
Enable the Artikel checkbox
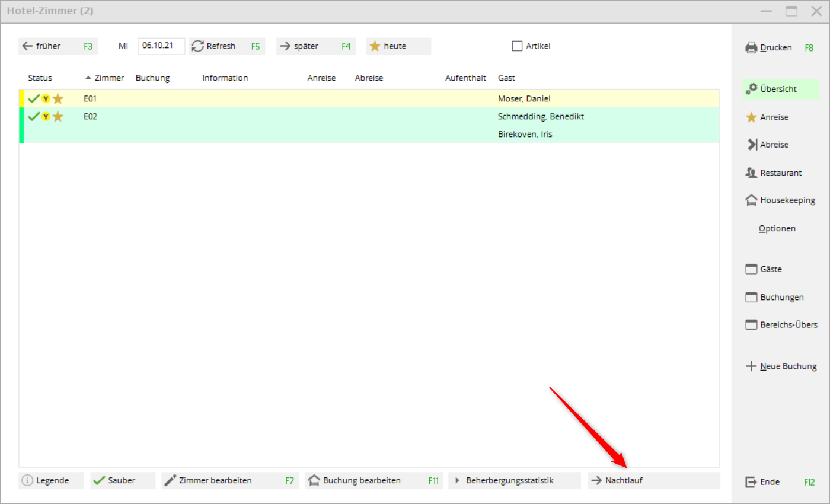pos(517,46)
